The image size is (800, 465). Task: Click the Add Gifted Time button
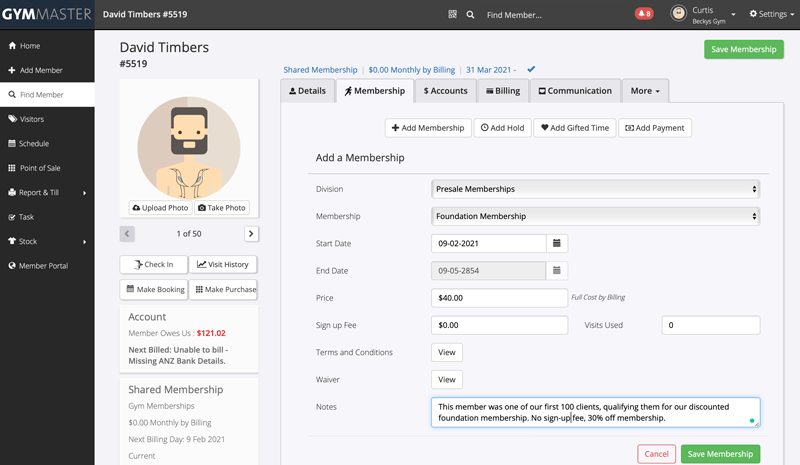coord(573,128)
